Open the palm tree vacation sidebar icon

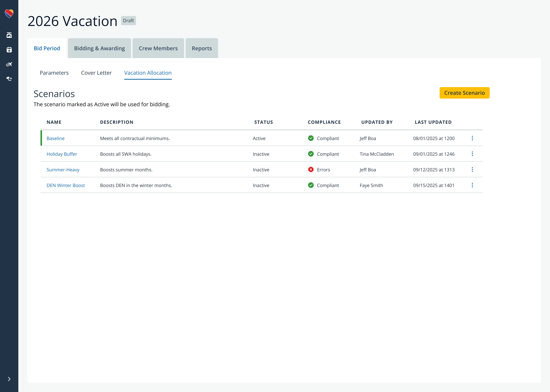(x=9, y=79)
